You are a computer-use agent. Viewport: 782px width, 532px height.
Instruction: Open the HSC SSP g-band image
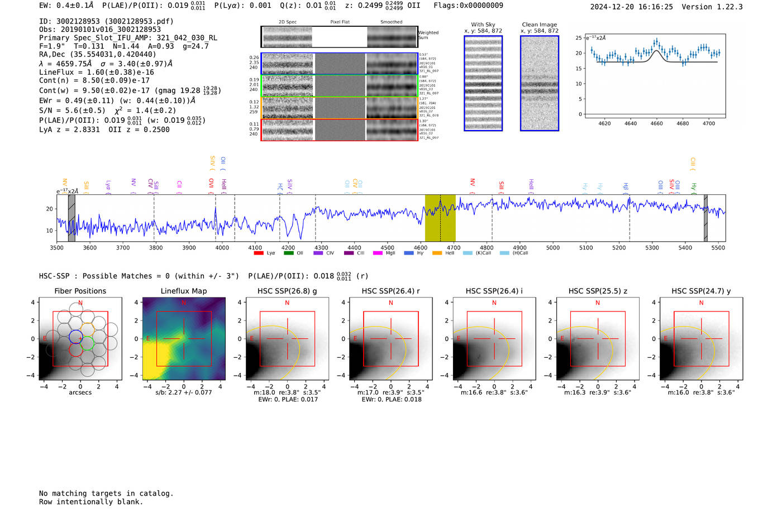tap(287, 339)
